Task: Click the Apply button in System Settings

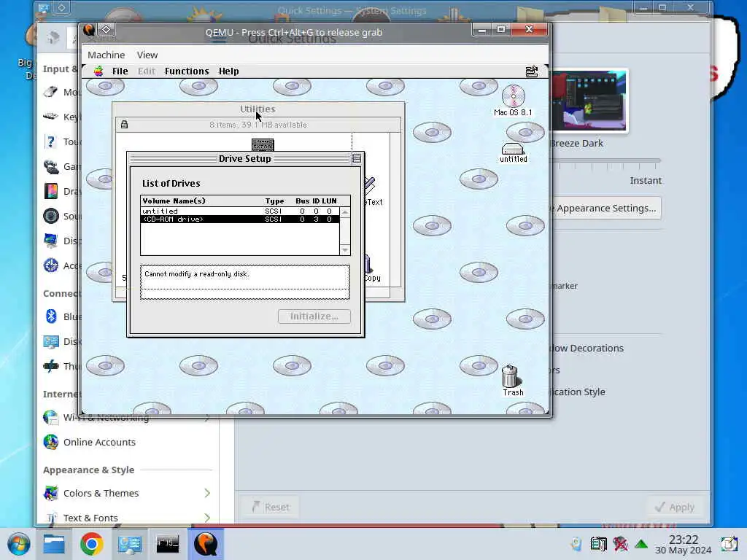Action: tap(675, 507)
